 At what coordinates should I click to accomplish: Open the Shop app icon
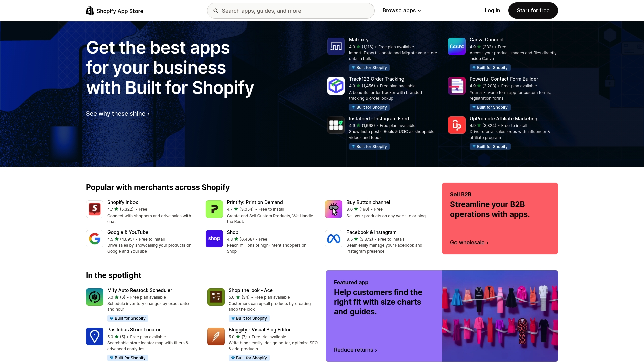(x=214, y=239)
